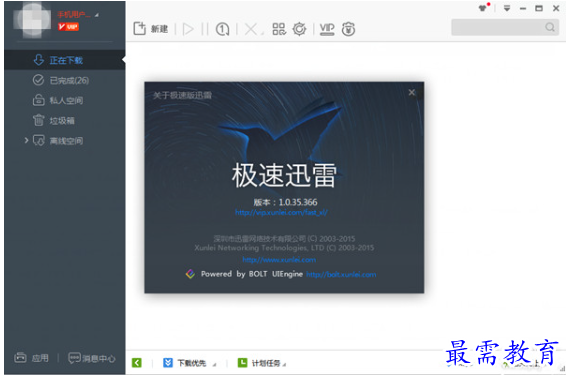This screenshot has width=567, height=384.
Task: Open Apps (应用) at sidebar bottom
Action: point(31,358)
